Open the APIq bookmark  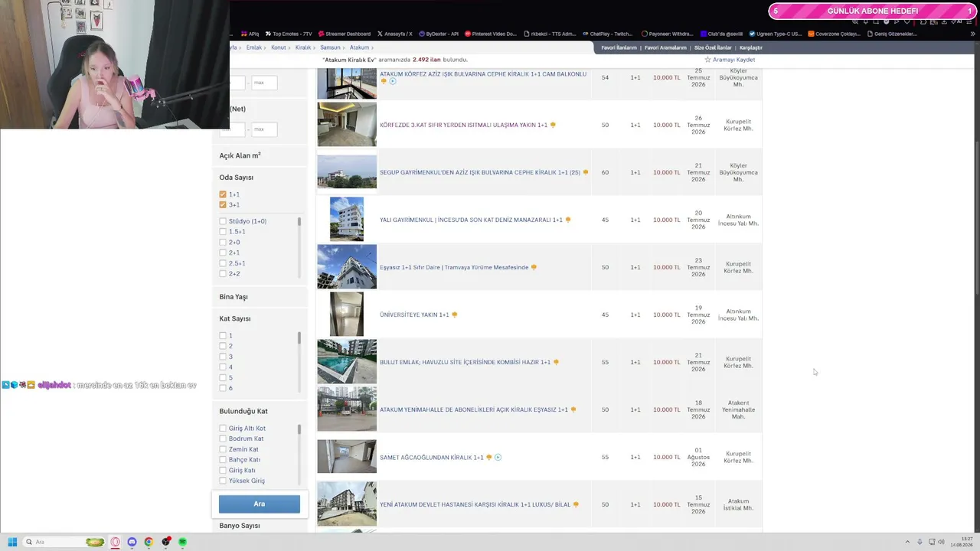250,34
